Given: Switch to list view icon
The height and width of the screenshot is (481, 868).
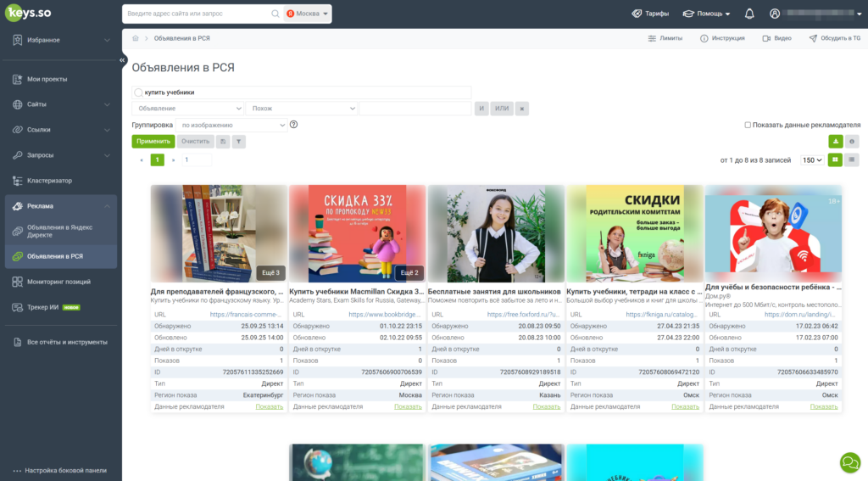Looking at the screenshot, I should pos(851,160).
